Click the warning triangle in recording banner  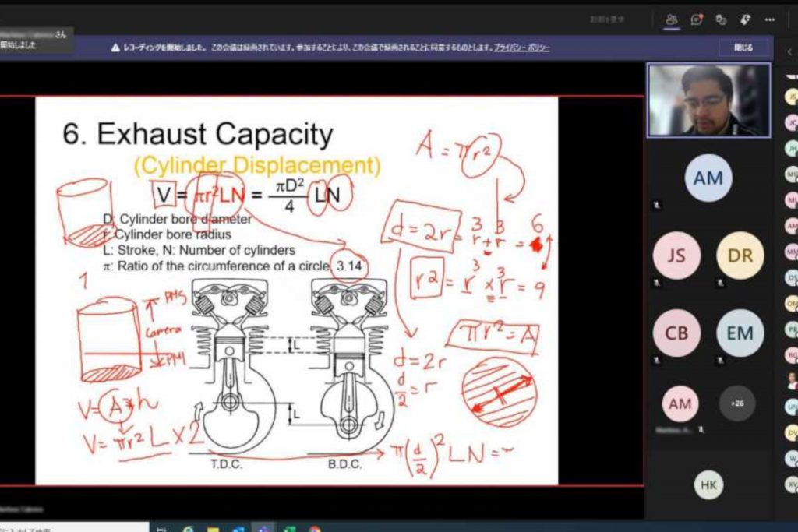click(x=115, y=48)
